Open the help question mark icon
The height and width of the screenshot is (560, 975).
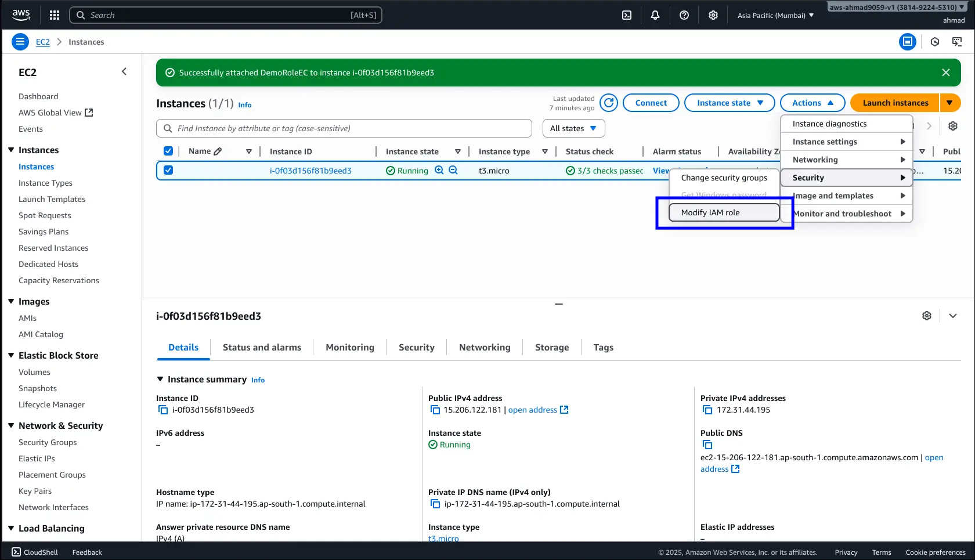click(x=684, y=15)
